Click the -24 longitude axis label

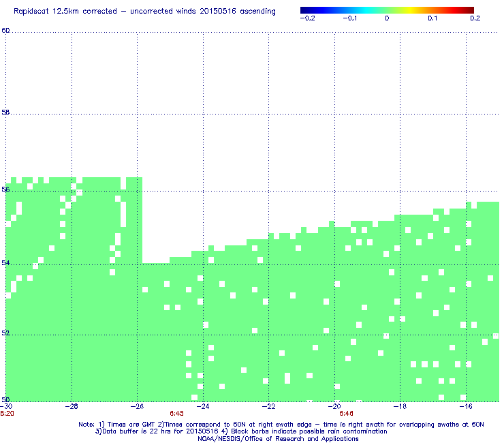203,407
